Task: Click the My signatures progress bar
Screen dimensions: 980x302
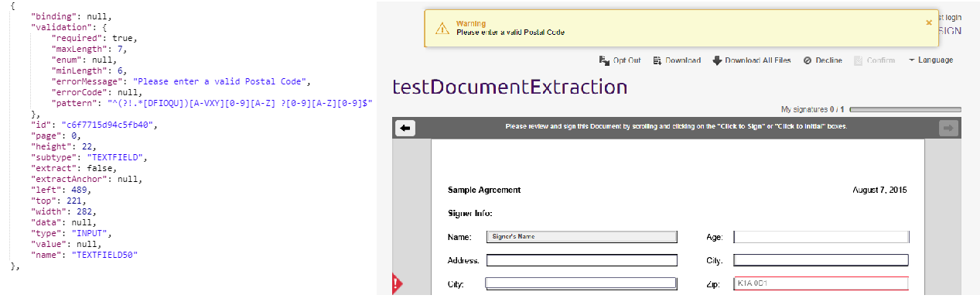Action: click(905, 110)
